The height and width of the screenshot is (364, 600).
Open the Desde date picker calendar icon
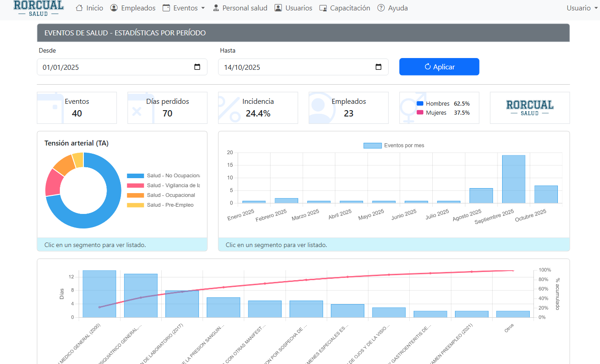(x=197, y=67)
